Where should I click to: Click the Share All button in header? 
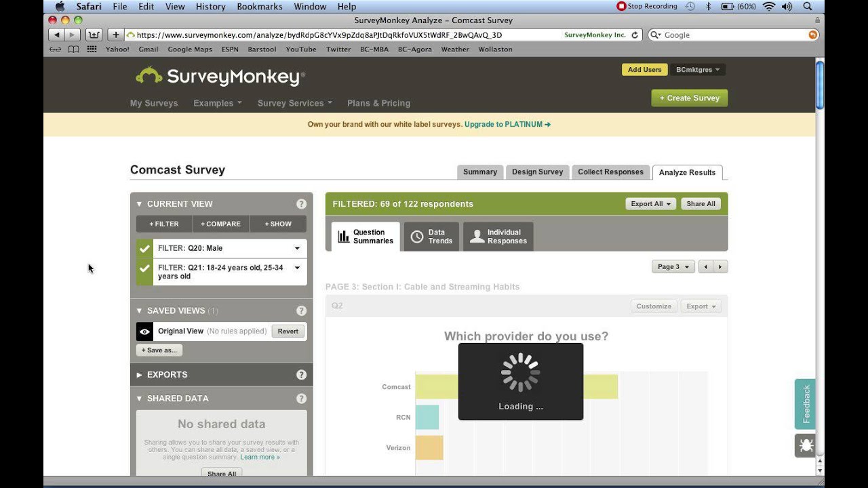point(701,204)
